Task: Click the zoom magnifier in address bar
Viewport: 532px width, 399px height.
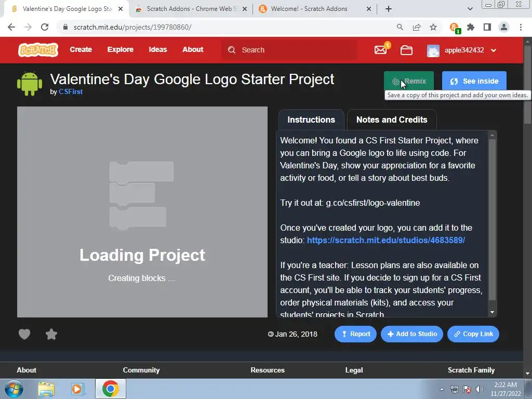Action: pyautogui.click(x=400, y=27)
